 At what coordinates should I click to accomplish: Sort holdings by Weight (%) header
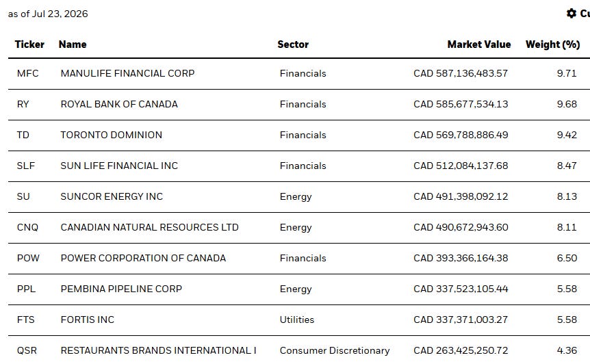click(553, 44)
